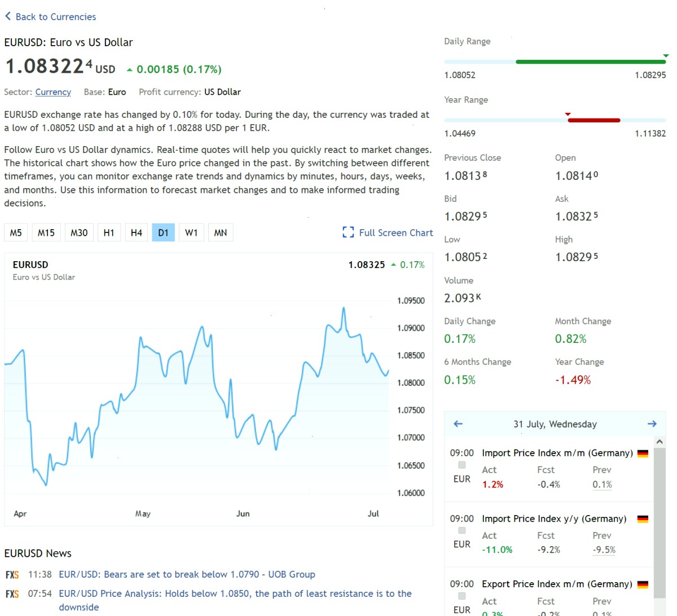Tick checkbox for Import Price Index m/m event
Screen dimensions: 677x616
pos(462,465)
